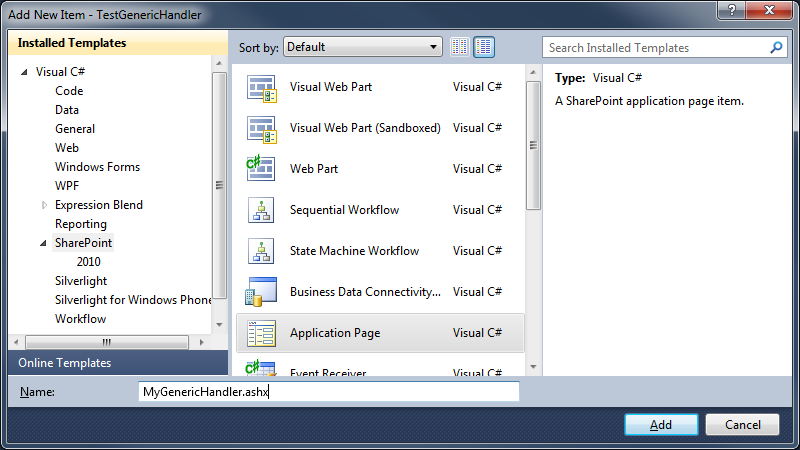Select the 2010 SharePoint subnode
Viewport: 800px width, 450px height.
tap(88, 262)
